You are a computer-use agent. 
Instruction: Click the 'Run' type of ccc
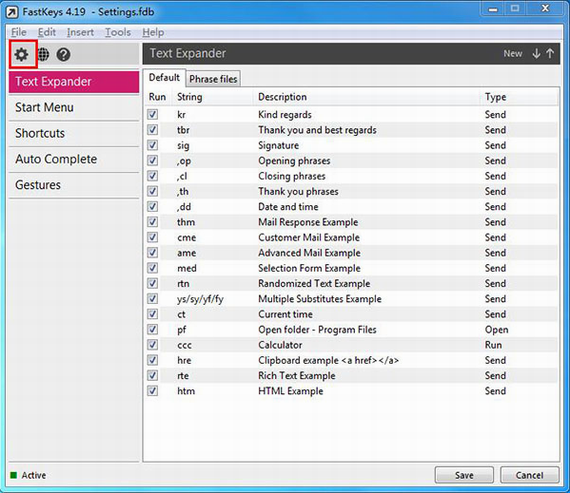coord(493,345)
